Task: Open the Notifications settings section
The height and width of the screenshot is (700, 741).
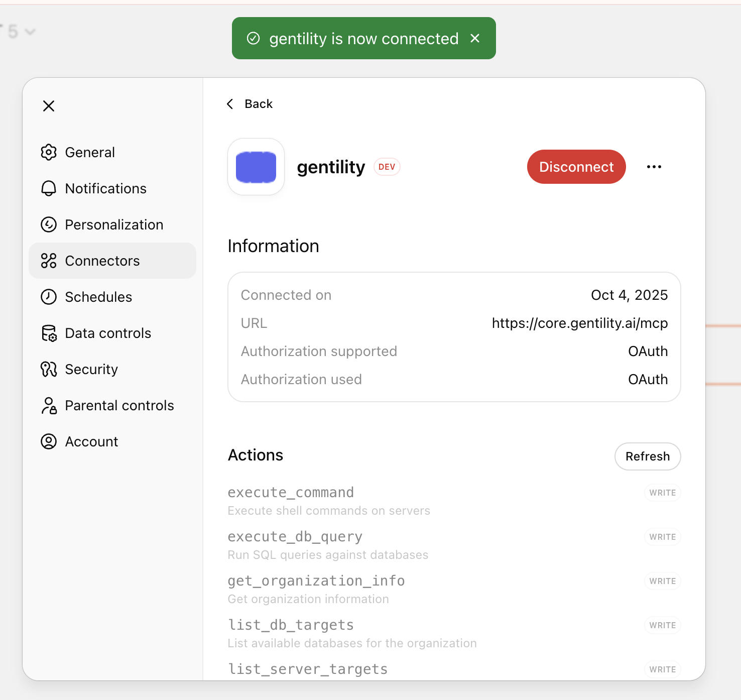Action: [105, 188]
